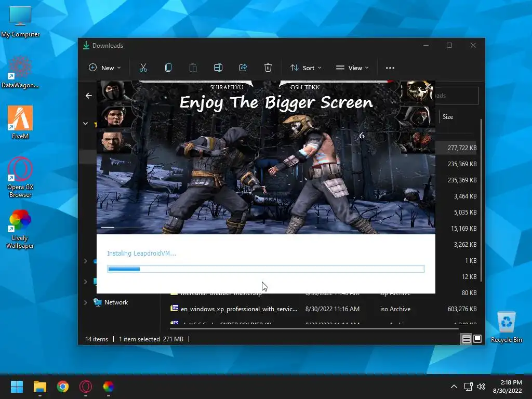
Task: Click the 277,722 KB size cell
Action: click(x=462, y=148)
